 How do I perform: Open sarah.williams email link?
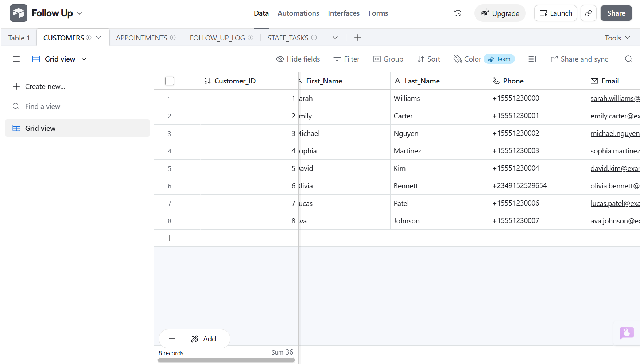click(x=615, y=98)
